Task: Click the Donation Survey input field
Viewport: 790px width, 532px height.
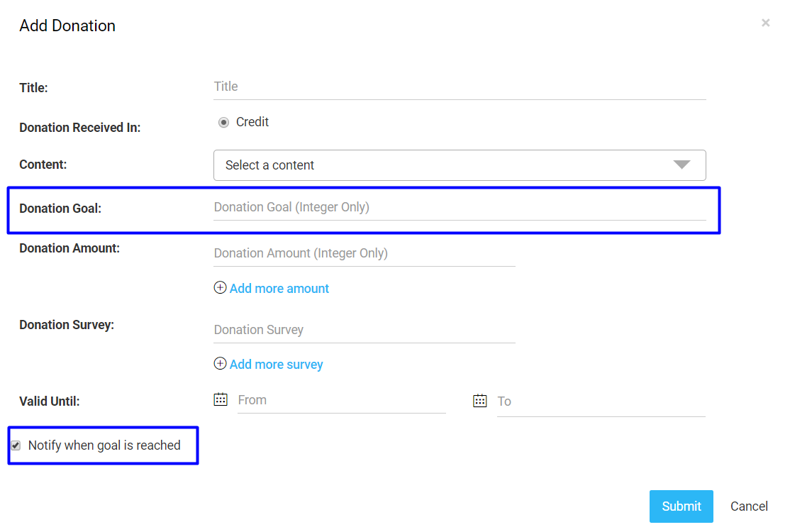Action: coord(365,330)
